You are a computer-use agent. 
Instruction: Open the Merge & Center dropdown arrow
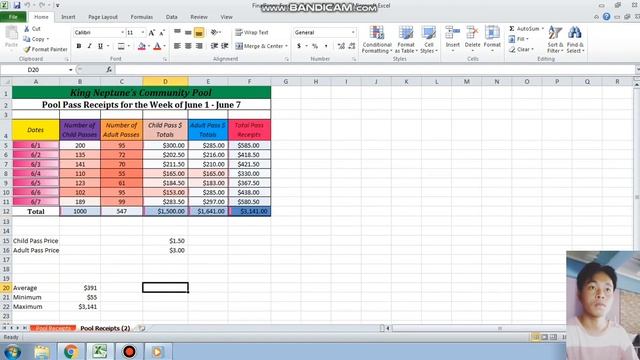click(287, 46)
